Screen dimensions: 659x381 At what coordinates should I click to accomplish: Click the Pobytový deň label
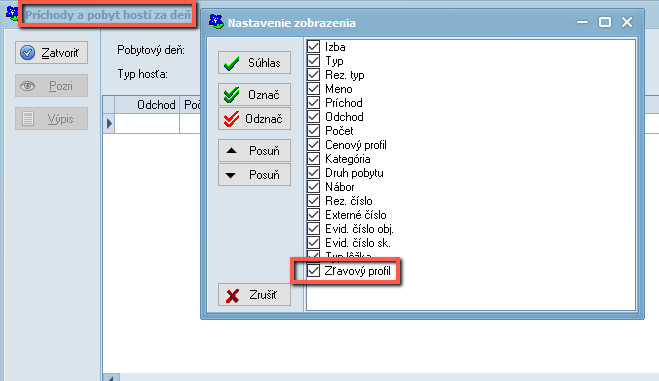click(x=151, y=50)
